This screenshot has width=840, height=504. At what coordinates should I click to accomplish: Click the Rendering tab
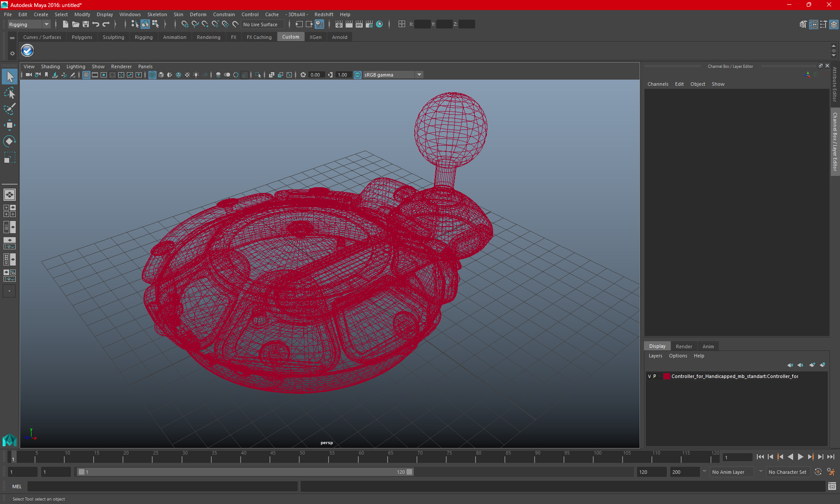coord(208,37)
